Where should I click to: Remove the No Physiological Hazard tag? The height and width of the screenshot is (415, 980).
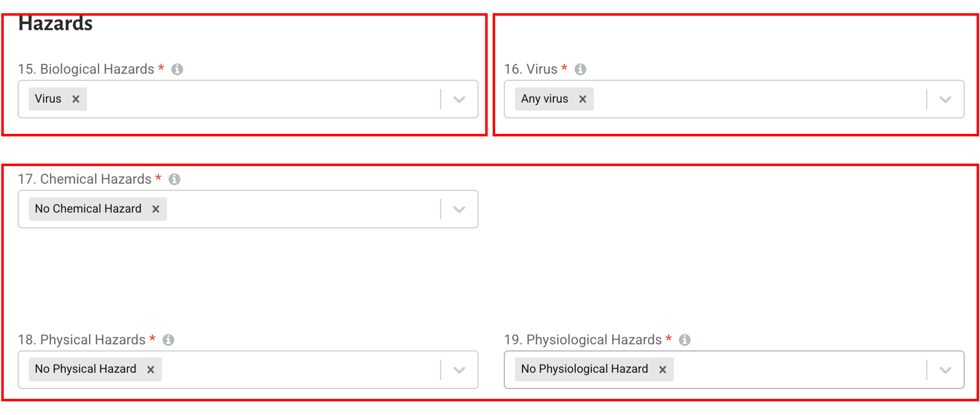click(662, 369)
